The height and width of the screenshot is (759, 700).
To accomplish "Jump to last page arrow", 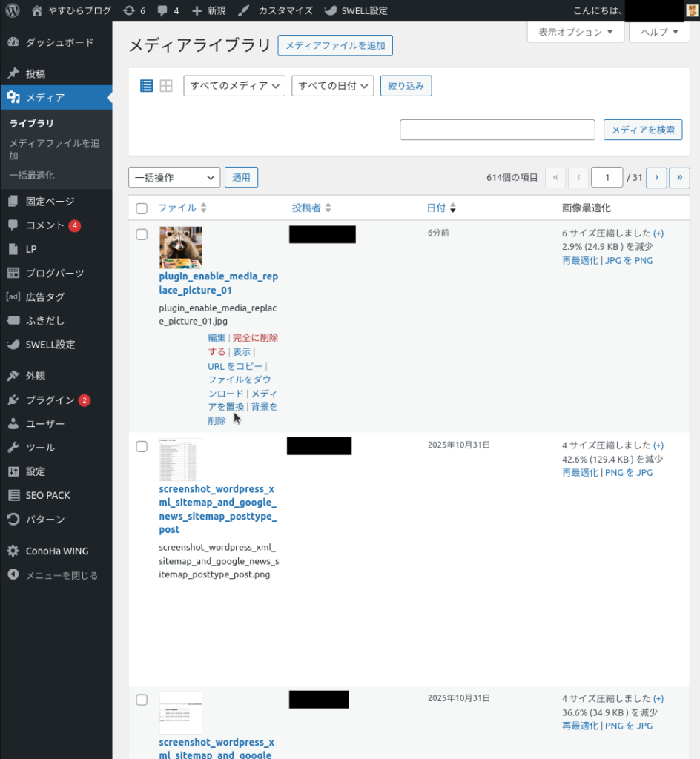I will coord(679,177).
